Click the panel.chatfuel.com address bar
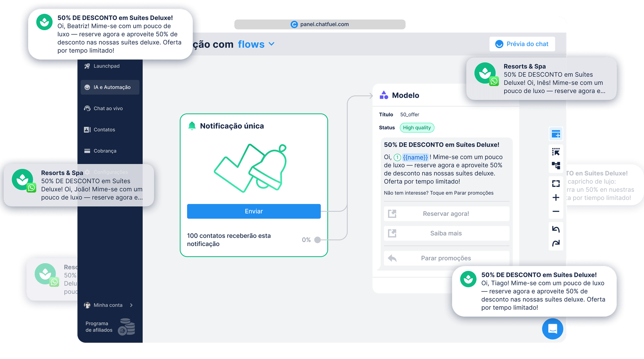Viewport: 644px width, 359px height. point(320,24)
